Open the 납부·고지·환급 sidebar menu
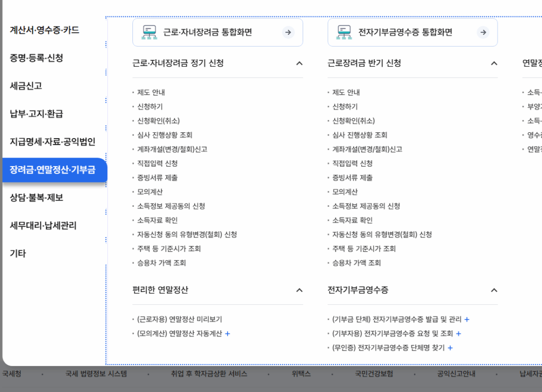Viewport: 542px width, 392px height. [x=36, y=113]
